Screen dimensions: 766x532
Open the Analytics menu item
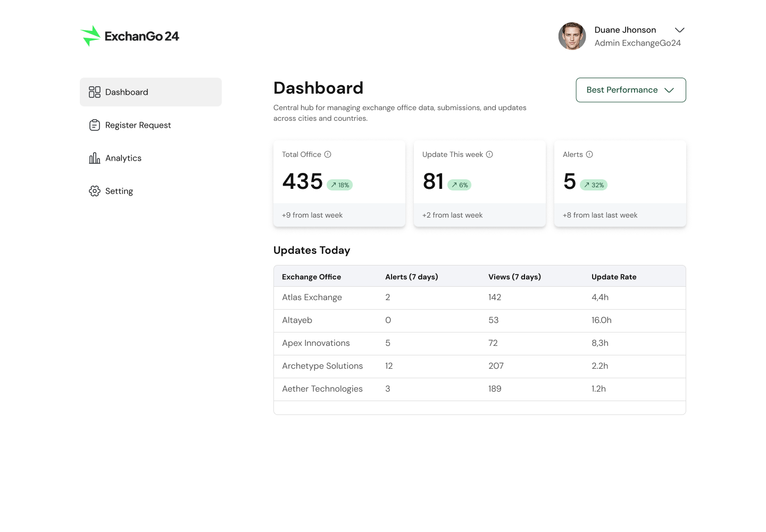pyautogui.click(x=123, y=158)
